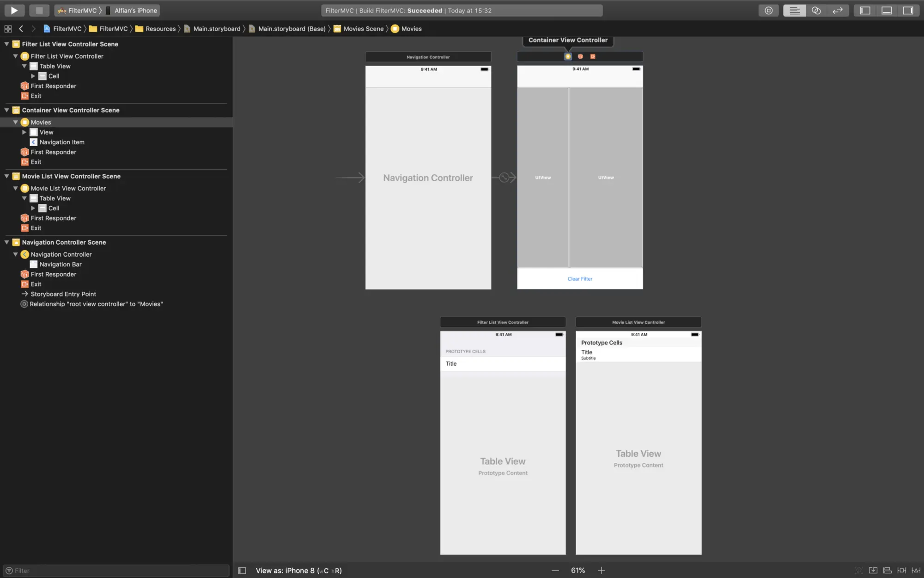
Task: Open the View as: iPhone 8 device bar
Action: coord(298,570)
